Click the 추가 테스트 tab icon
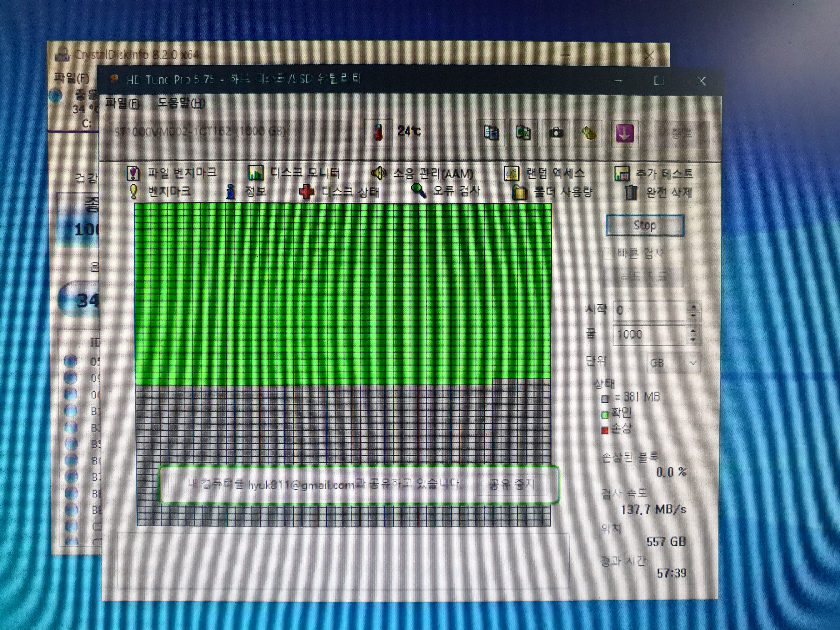Viewport: 840px width, 630px height. (x=622, y=174)
